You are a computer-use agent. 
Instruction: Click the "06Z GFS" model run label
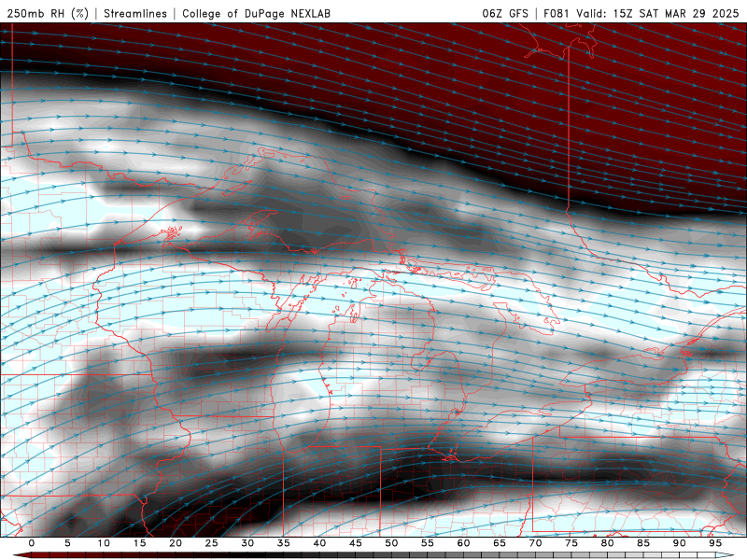tap(505, 13)
